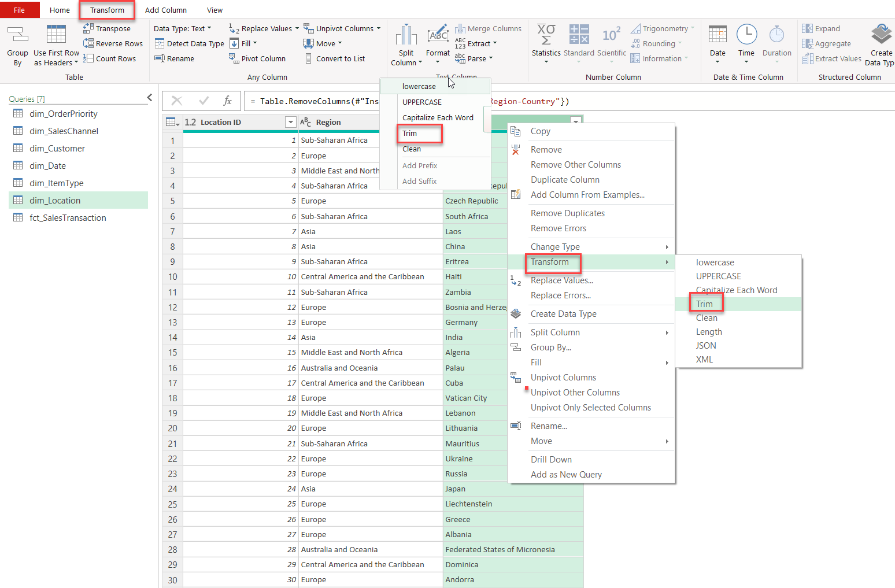Click the Transpose icon
The height and width of the screenshot is (588, 895).
[88, 28]
